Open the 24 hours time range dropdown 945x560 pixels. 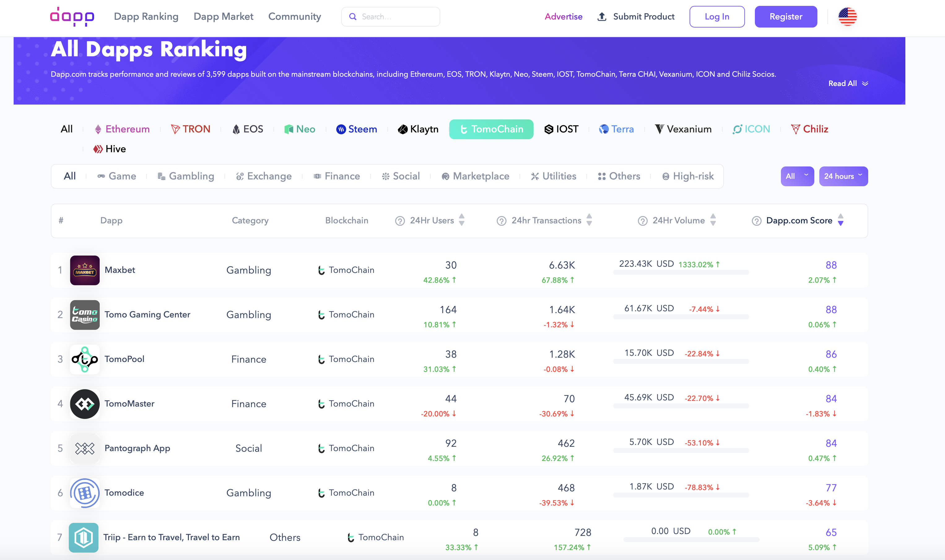pos(843,176)
